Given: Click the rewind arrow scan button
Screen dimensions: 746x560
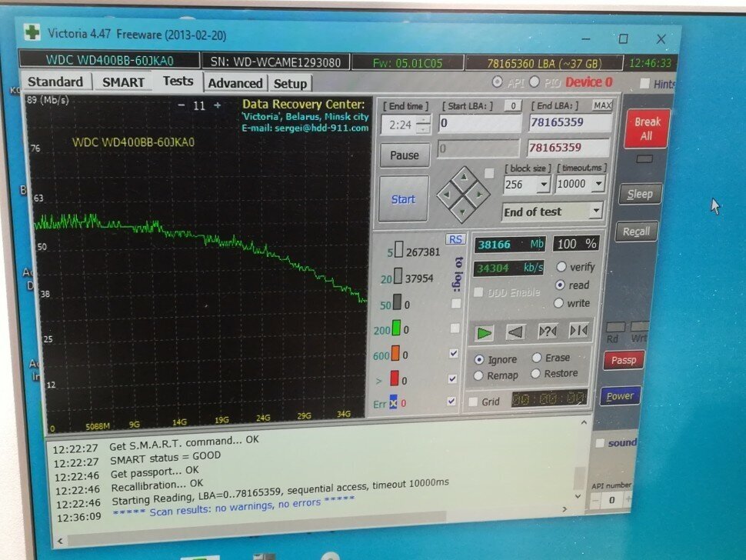Looking at the screenshot, I should [515, 332].
